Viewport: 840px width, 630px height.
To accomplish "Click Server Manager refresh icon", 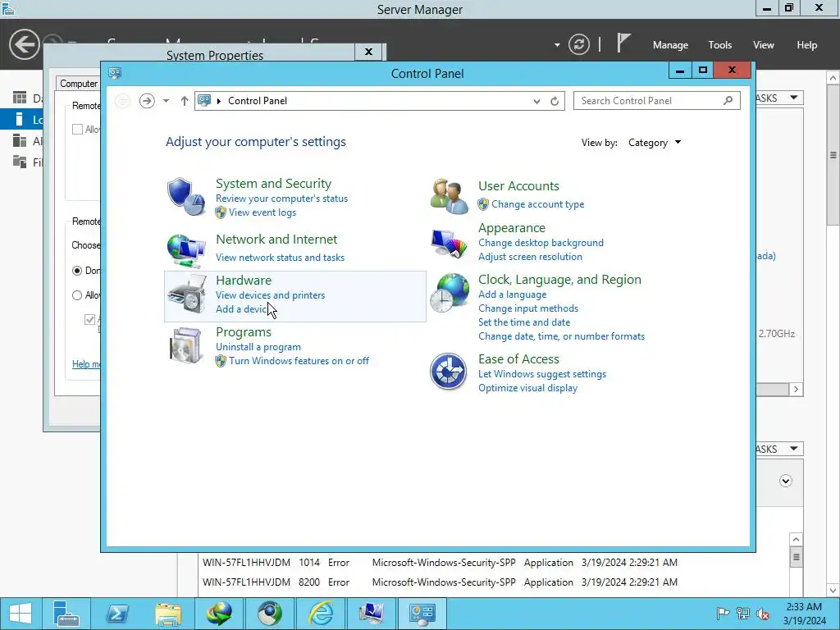I will click(579, 44).
